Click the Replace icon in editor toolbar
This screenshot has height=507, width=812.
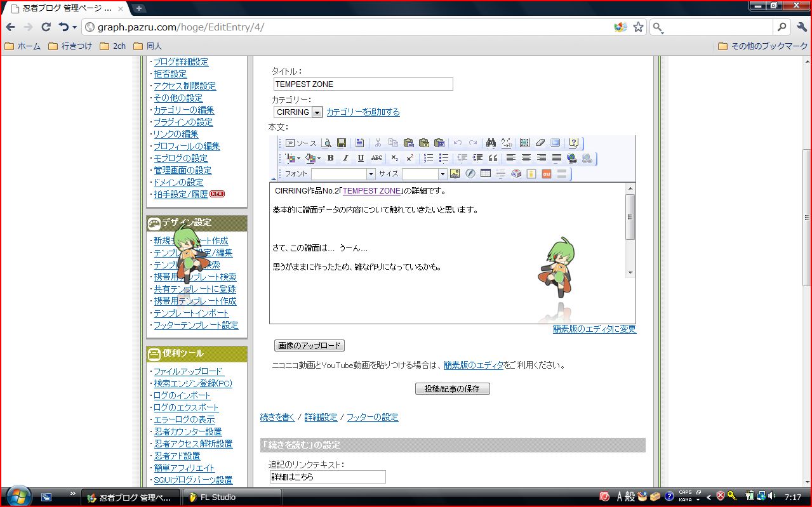506,143
